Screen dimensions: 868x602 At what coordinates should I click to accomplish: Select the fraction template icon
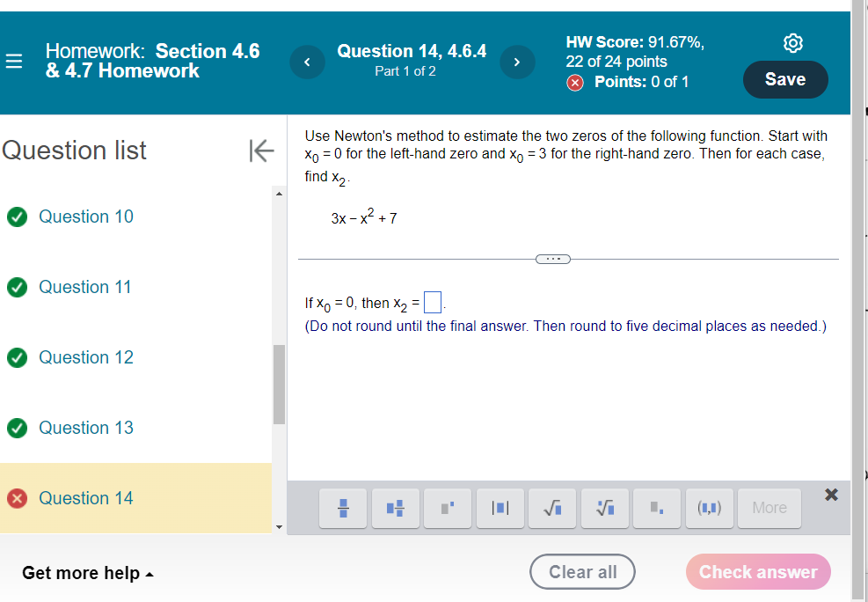(x=342, y=508)
